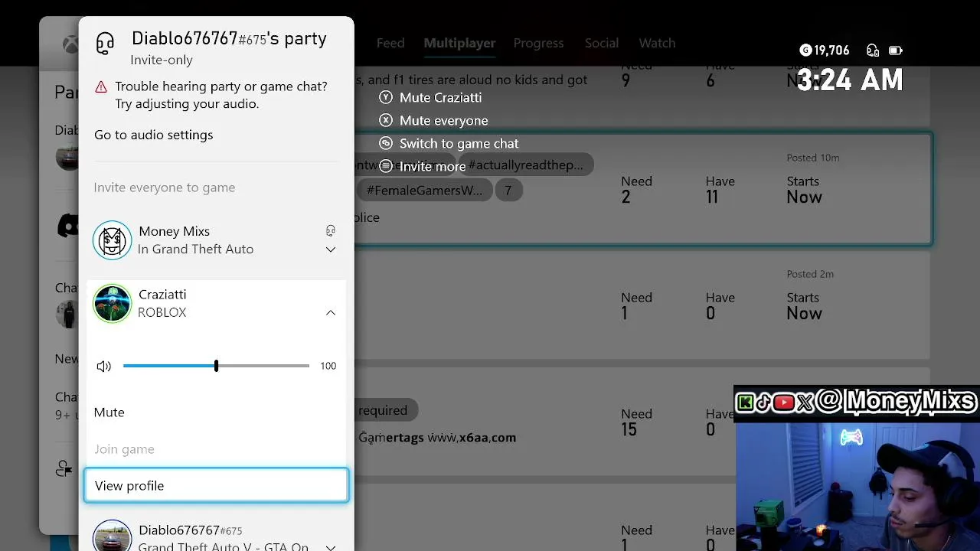This screenshot has width=980, height=551.
Task: Click the party headset icon in header
Action: point(105,43)
